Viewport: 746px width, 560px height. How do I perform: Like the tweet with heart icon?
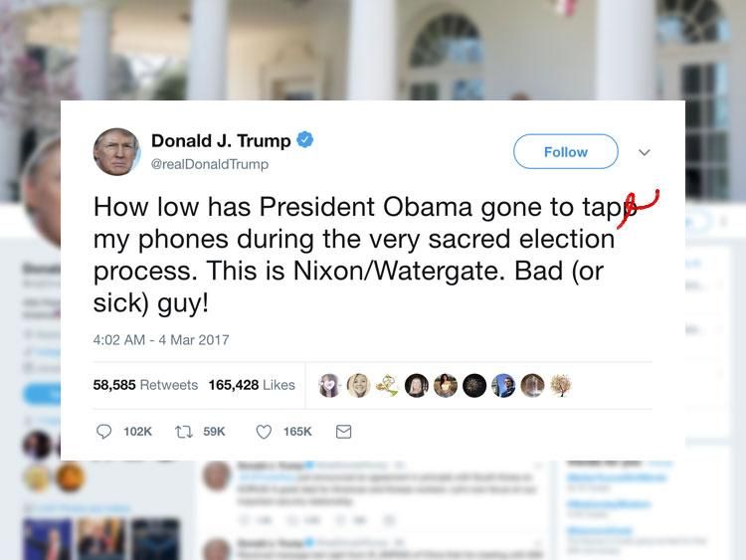[264, 432]
